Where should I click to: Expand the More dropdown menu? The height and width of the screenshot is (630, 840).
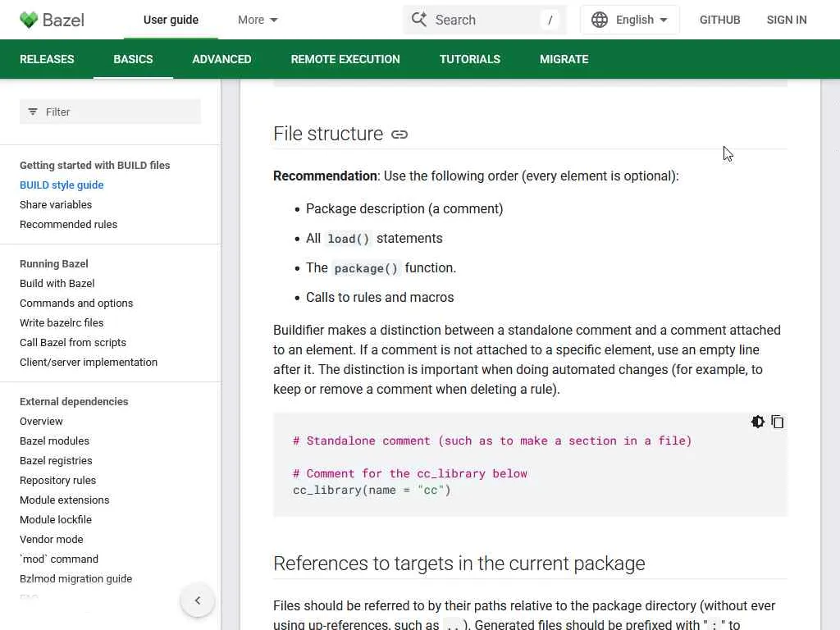click(x=258, y=20)
